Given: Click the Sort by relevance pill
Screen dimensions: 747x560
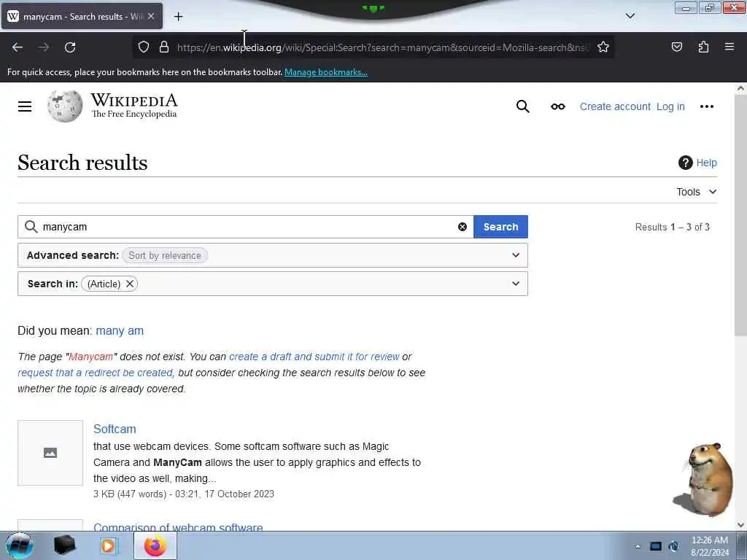Looking at the screenshot, I should click(164, 256).
